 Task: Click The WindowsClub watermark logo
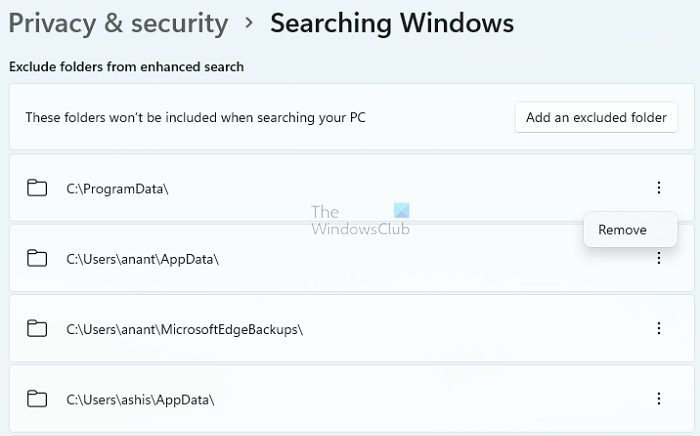tap(358, 220)
